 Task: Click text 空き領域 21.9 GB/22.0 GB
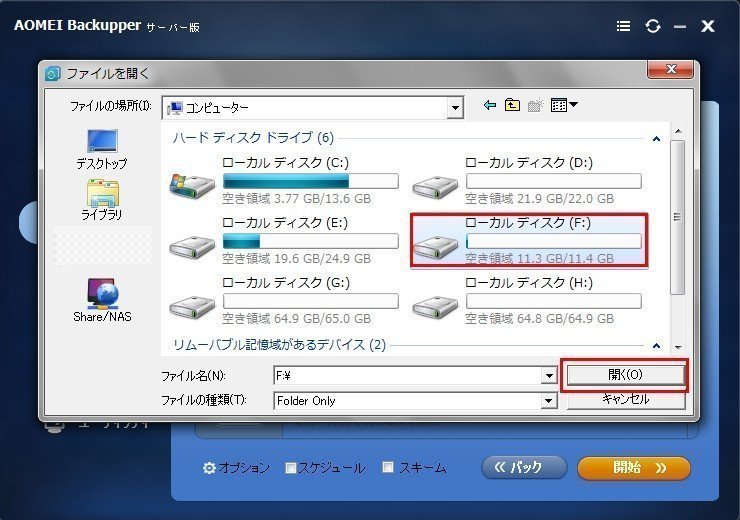pyautogui.click(x=539, y=199)
